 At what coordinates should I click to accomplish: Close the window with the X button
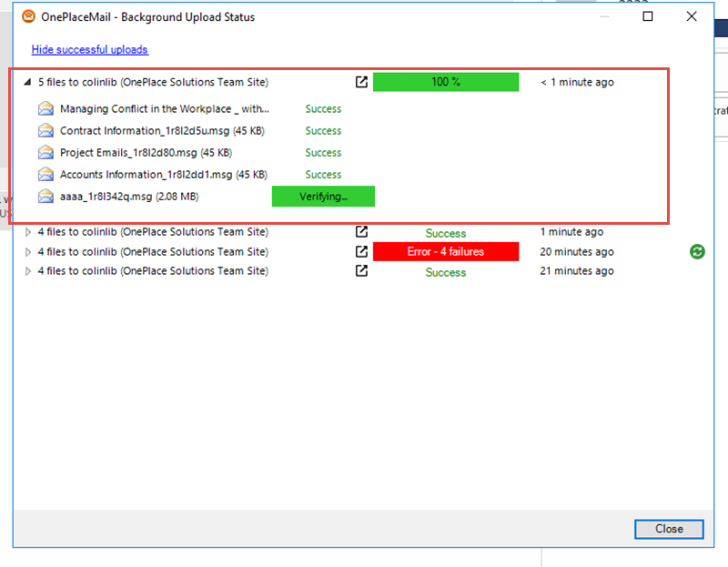pyautogui.click(x=692, y=16)
